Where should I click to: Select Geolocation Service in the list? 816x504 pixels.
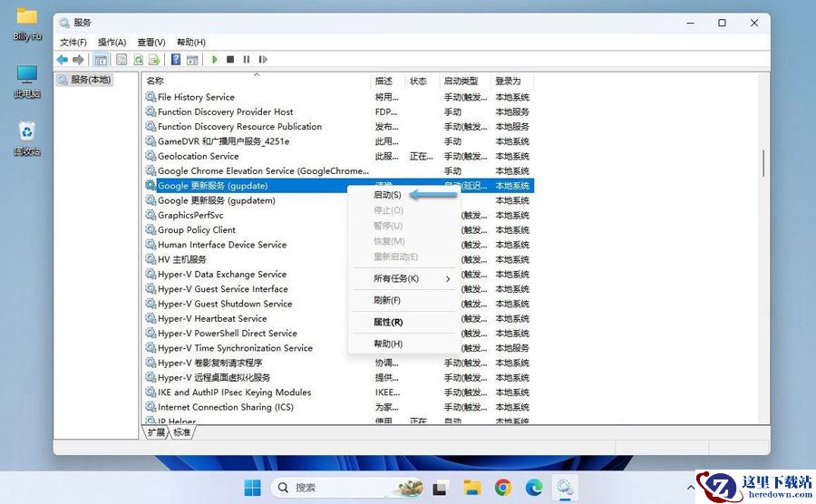(199, 156)
